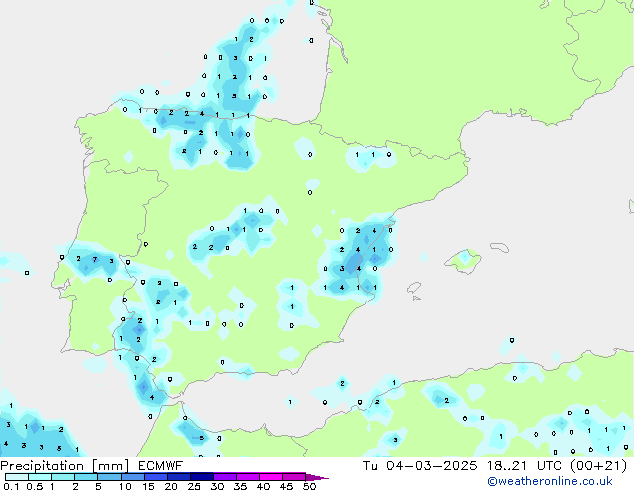Click legend scale value '40'
The height and width of the screenshot is (490, 634).
(264, 486)
